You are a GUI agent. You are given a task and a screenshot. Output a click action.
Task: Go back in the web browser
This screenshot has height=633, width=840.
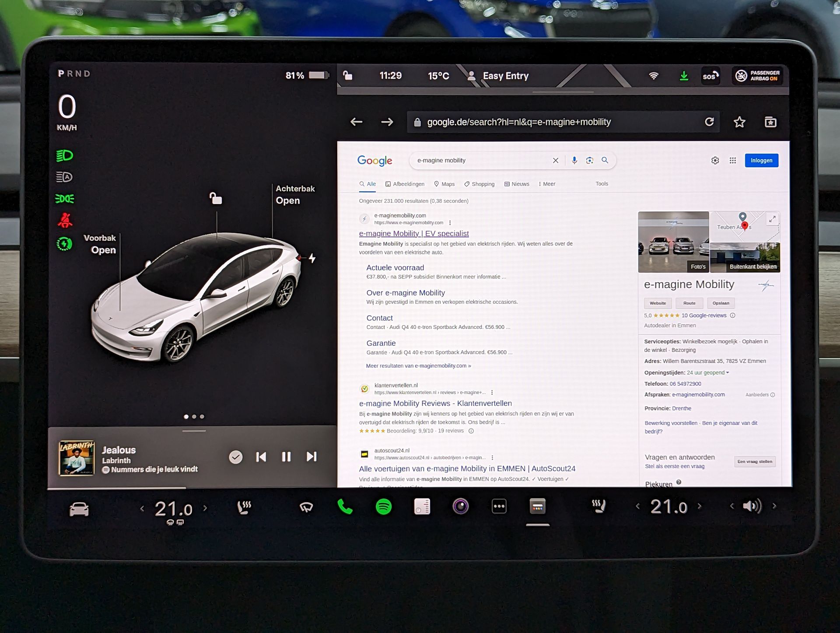[x=357, y=122]
